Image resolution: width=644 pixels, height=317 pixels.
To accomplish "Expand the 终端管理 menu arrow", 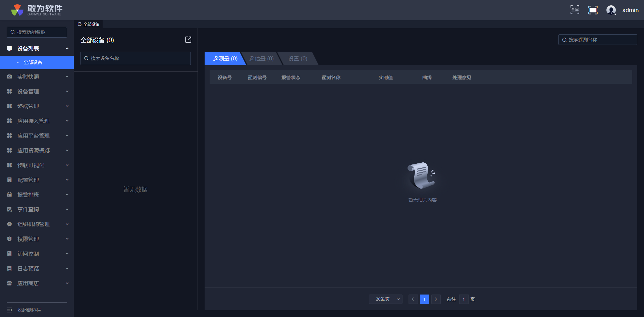I will click(67, 106).
